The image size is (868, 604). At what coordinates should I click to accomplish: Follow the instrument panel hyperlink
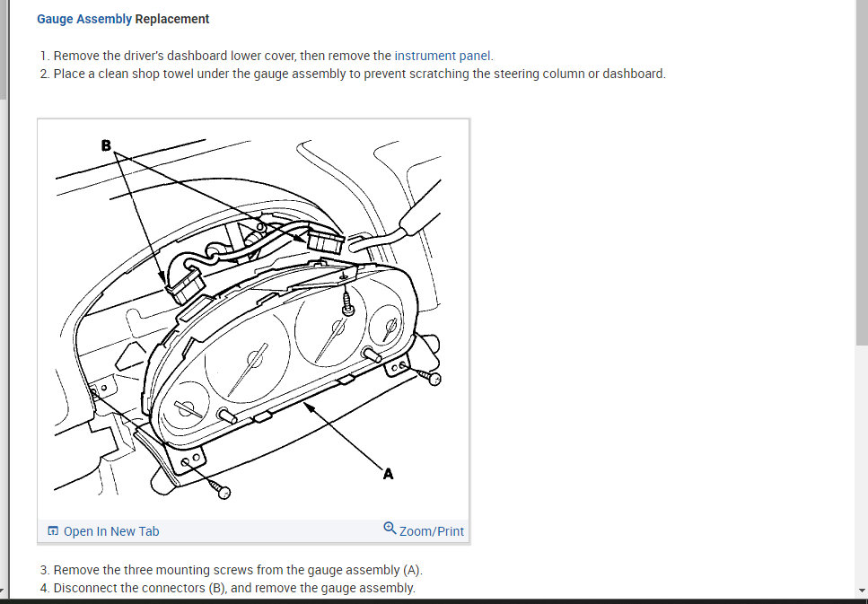click(x=443, y=56)
